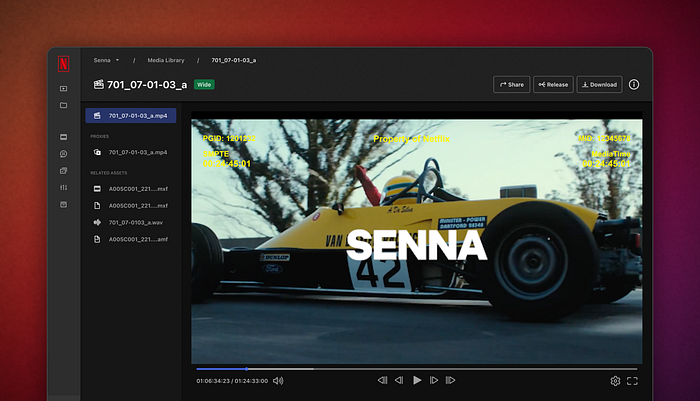Step back one frame
The width and height of the screenshot is (700, 401).
[x=399, y=380]
